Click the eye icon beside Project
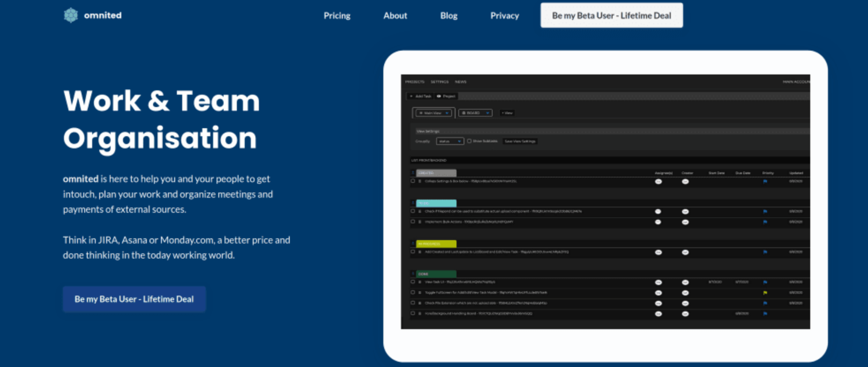 tap(439, 96)
